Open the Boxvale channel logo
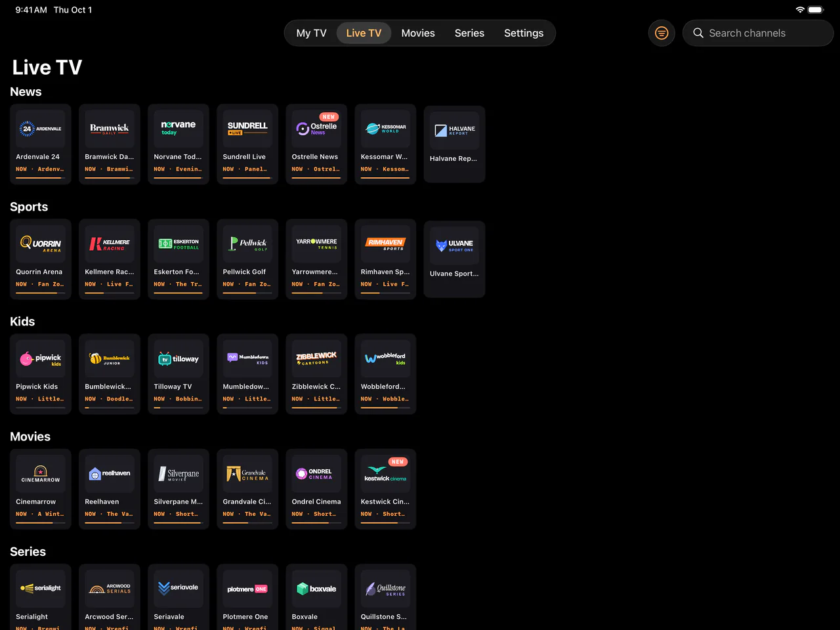The image size is (840, 630). point(316,589)
